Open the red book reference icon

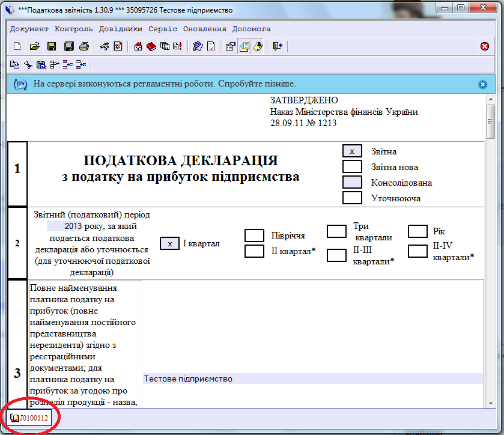151,46
